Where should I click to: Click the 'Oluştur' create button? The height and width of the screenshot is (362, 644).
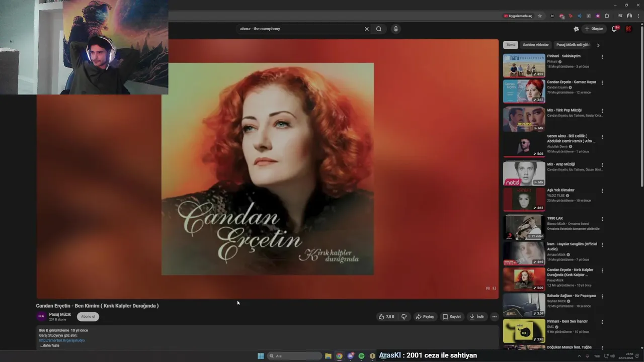click(x=594, y=29)
